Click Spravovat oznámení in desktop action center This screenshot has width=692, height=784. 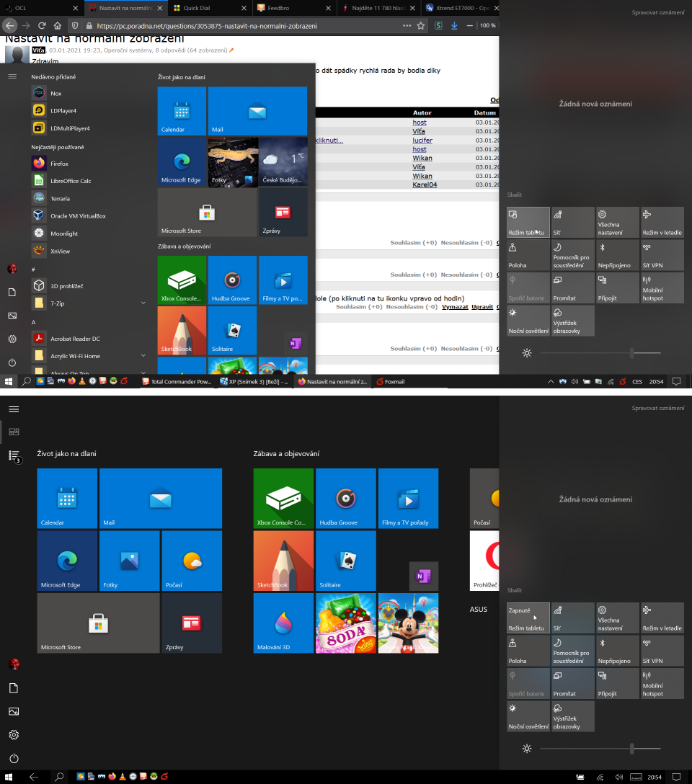658,12
